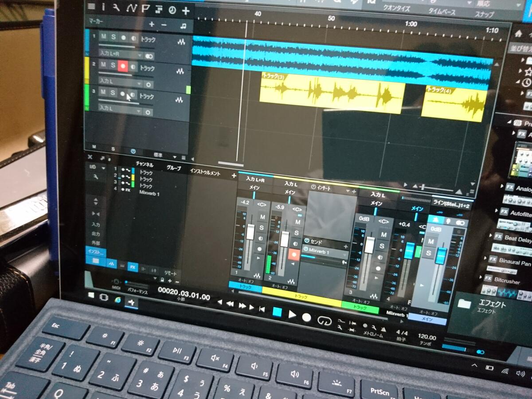Viewport: 532px width, 399px height.
Task: Click the fast forward button in transport
Action: pos(242,305)
